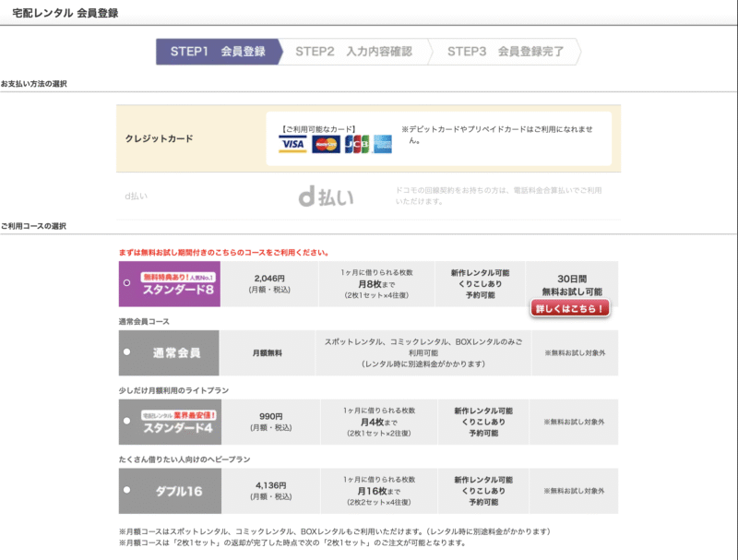Click the JCB card logo
738x560 pixels.
coord(355,145)
